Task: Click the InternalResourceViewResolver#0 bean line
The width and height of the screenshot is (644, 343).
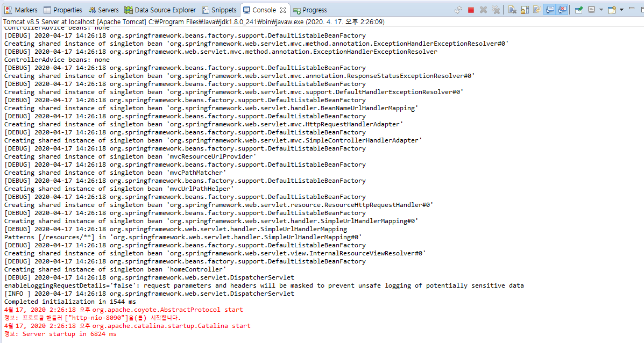Action: (215, 253)
